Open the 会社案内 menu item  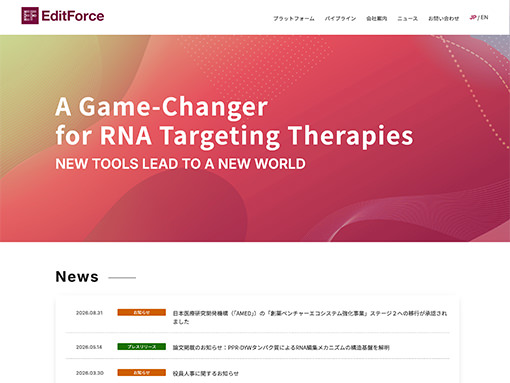tap(377, 19)
